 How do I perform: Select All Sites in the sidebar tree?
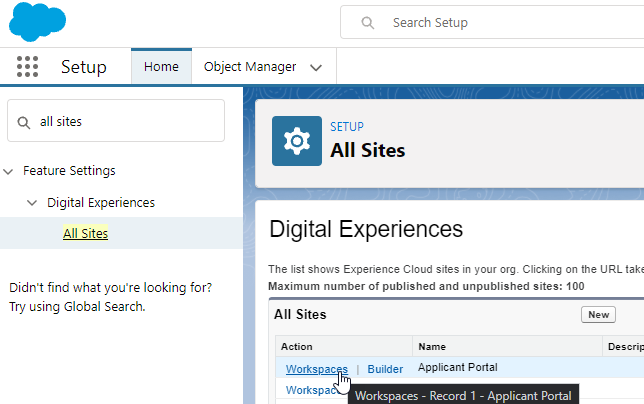[x=85, y=234]
